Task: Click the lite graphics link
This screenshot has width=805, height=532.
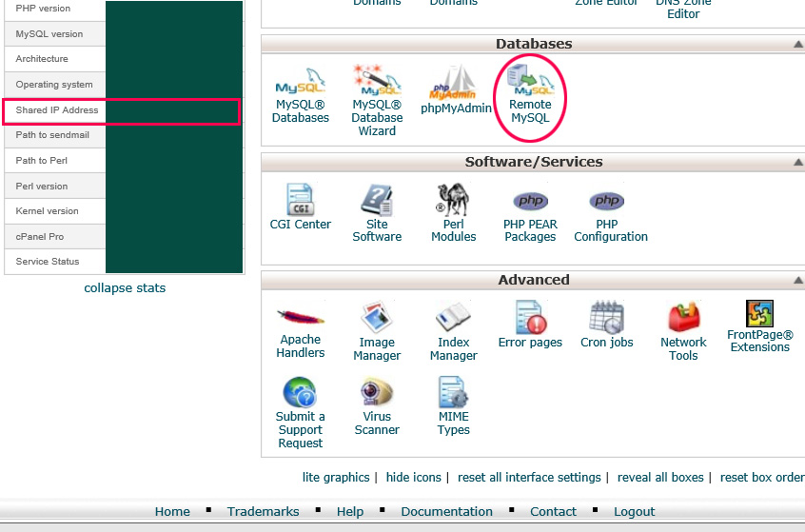Action: (x=336, y=478)
